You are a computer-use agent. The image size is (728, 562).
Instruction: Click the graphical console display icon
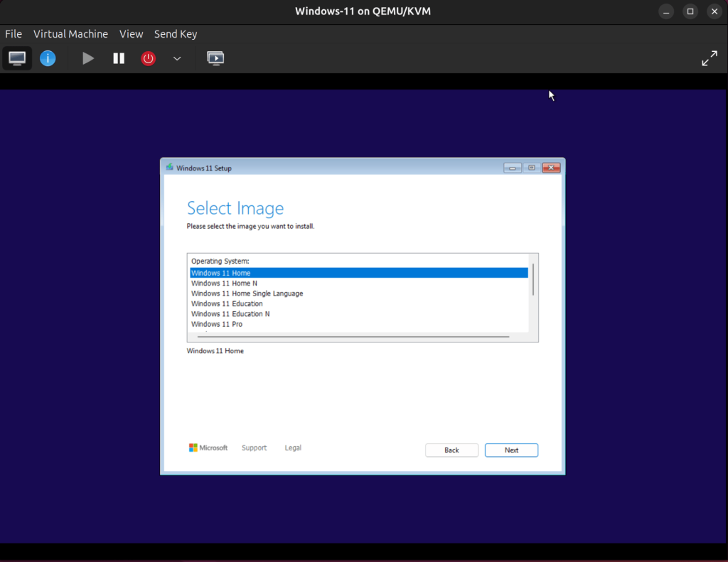(x=16, y=58)
